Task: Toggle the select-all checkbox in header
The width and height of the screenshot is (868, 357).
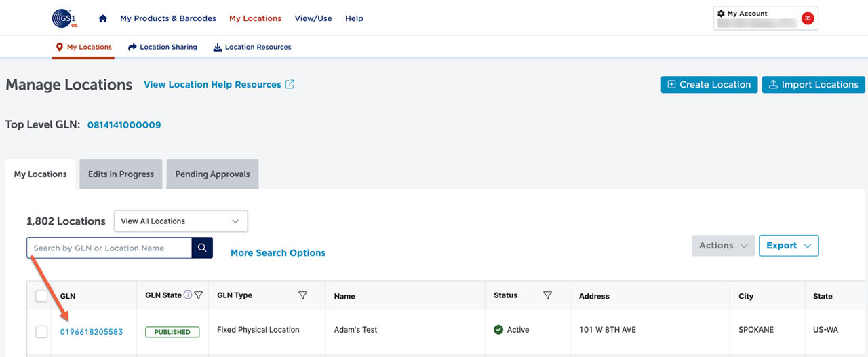Action: [x=41, y=296]
